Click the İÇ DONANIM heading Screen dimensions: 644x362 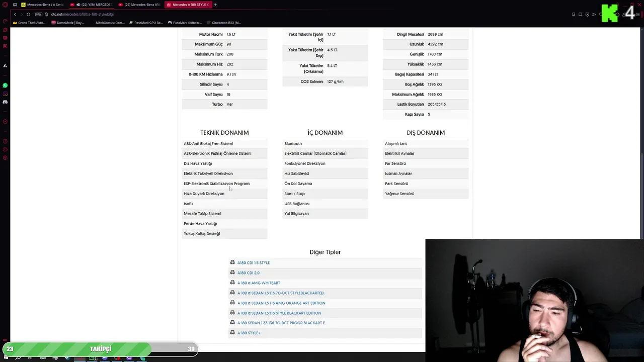click(325, 133)
